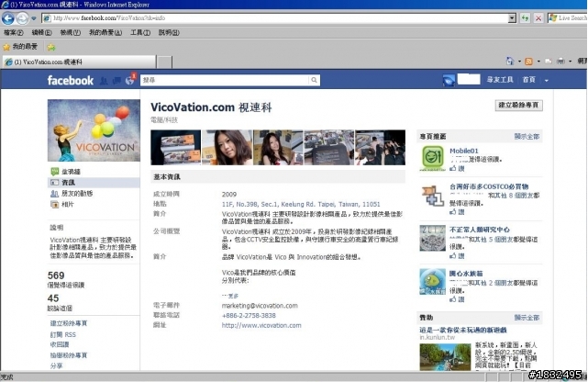Open 不正常人類研究中心 page link

point(480,230)
